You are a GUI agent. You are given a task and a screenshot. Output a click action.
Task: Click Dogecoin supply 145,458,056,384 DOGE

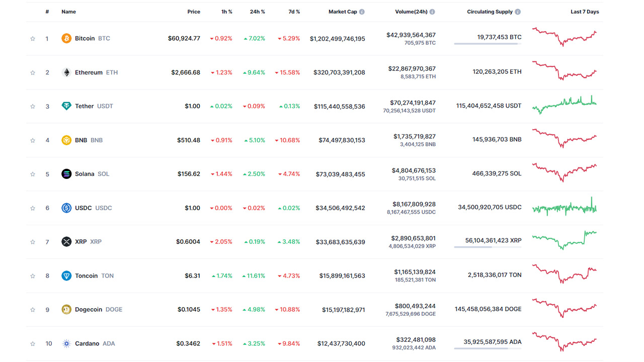pyautogui.click(x=488, y=309)
